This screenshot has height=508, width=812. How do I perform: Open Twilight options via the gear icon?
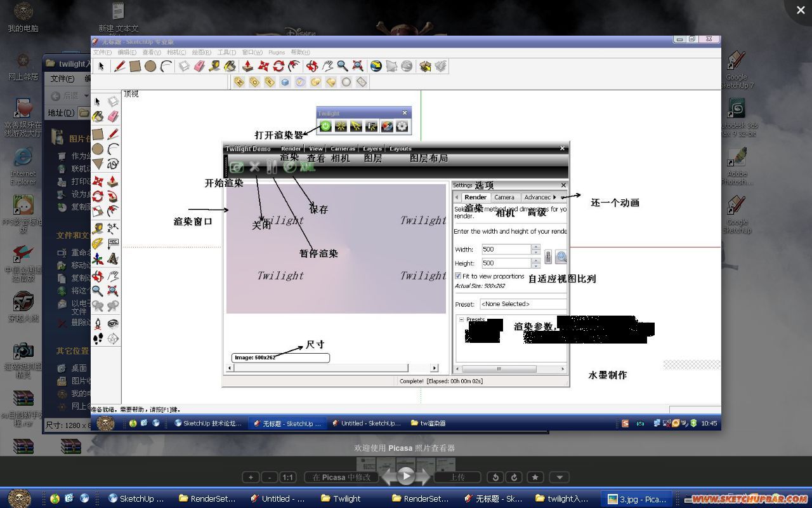point(402,126)
